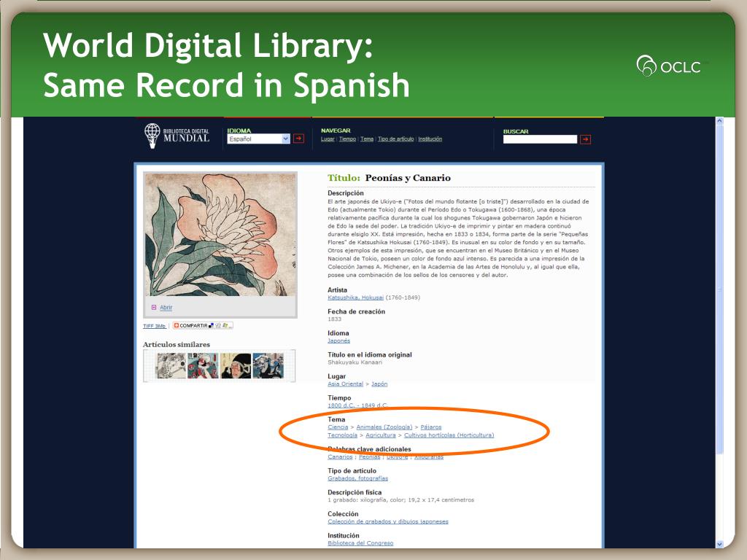Click the Japón place link

379,384
